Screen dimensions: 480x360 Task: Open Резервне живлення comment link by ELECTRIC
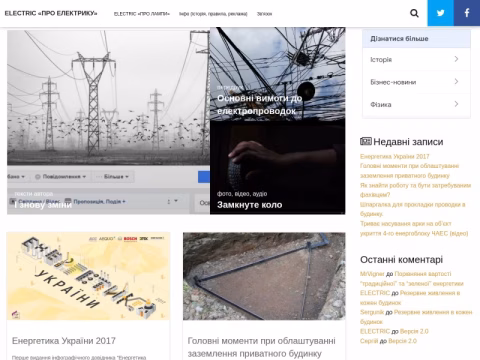tap(410, 298)
